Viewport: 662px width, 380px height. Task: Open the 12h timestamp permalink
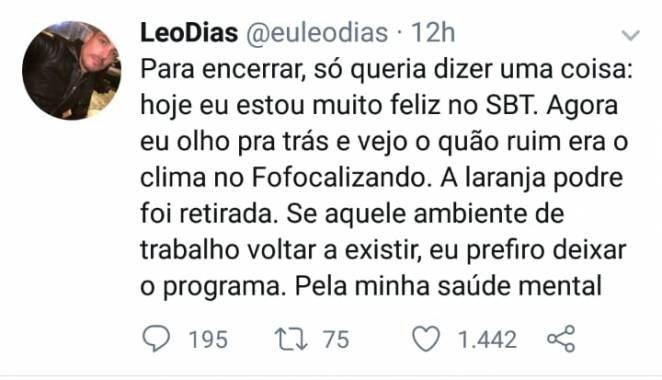click(x=433, y=33)
